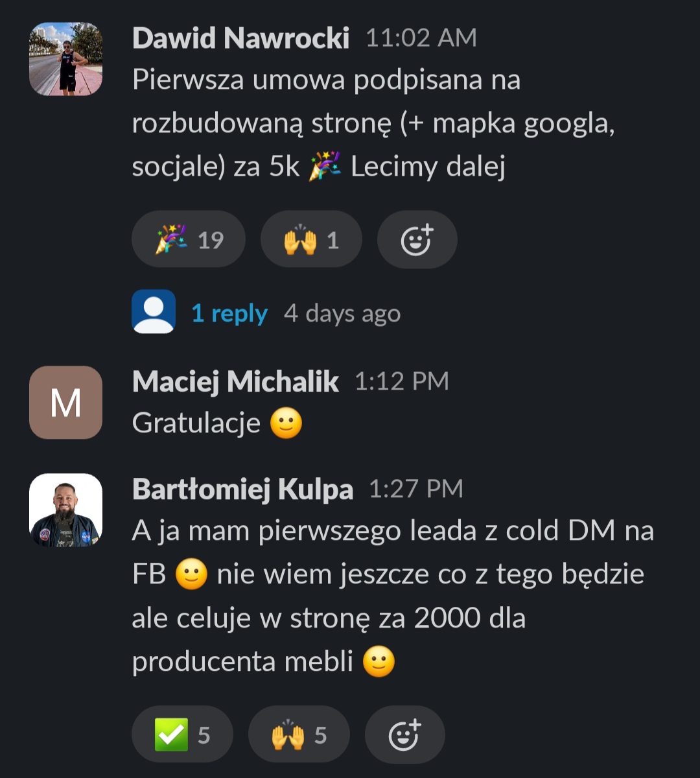Screen dimensions: 700x778
Task: Toggle raised hands reaction on Dawid's message
Action: (x=310, y=240)
